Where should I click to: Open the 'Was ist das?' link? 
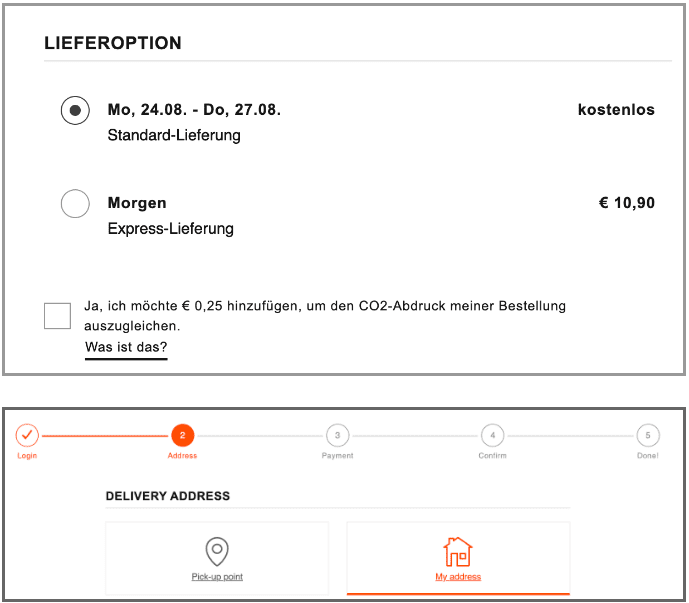point(126,347)
